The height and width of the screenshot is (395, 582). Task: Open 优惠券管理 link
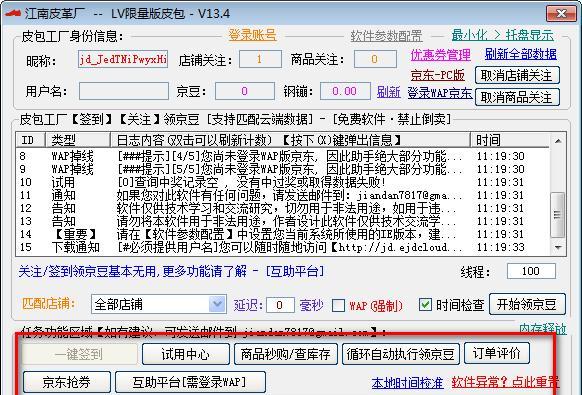click(441, 55)
